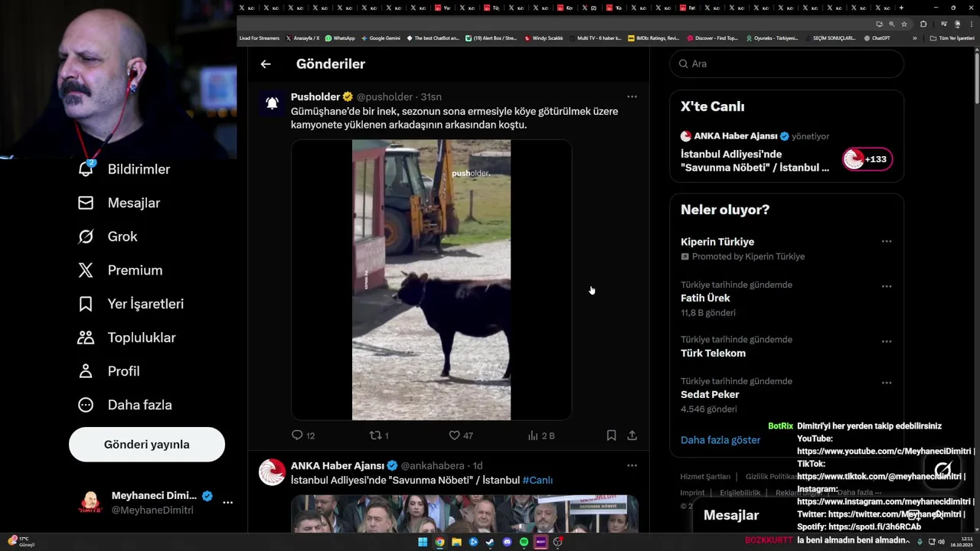Open Anasayfa / X bookmark

(x=303, y=37)
